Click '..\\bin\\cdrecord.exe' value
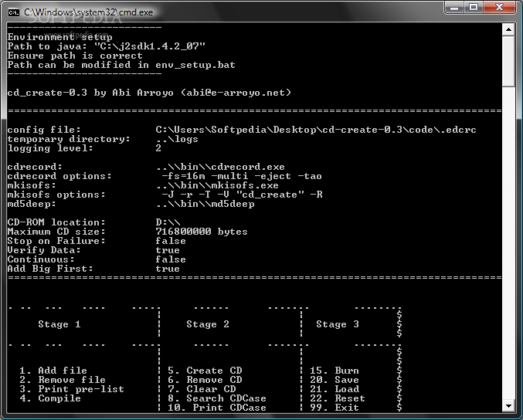This screenshot has width=523, height=420. click(220, 167)
